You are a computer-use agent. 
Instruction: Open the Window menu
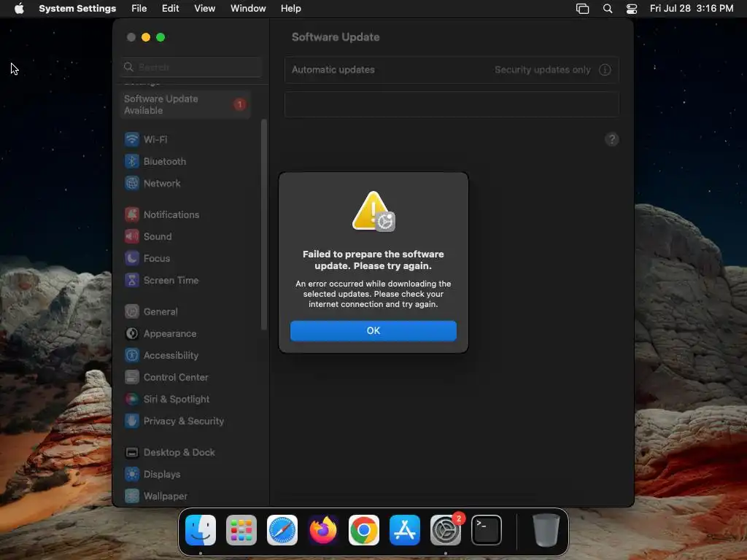point(248,9)
